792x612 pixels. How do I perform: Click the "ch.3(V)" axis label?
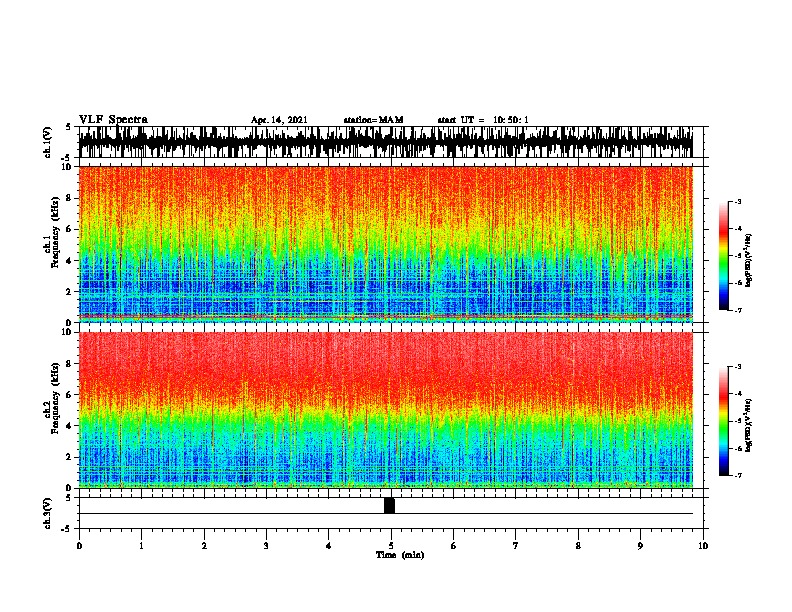(48, 513)
